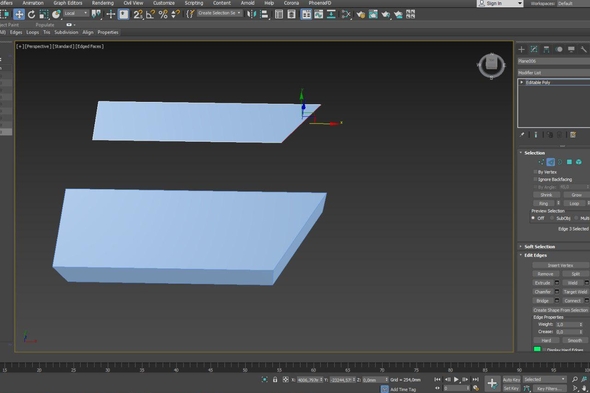Toggle the Angle Snap icon
The image size is (590, 393).
(x=150, y=14)
